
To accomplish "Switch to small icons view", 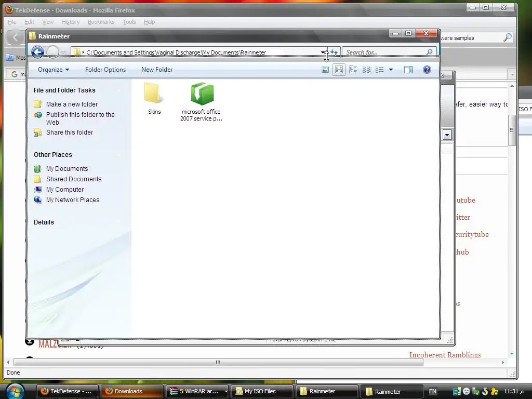I will click(x=366, y=70).
